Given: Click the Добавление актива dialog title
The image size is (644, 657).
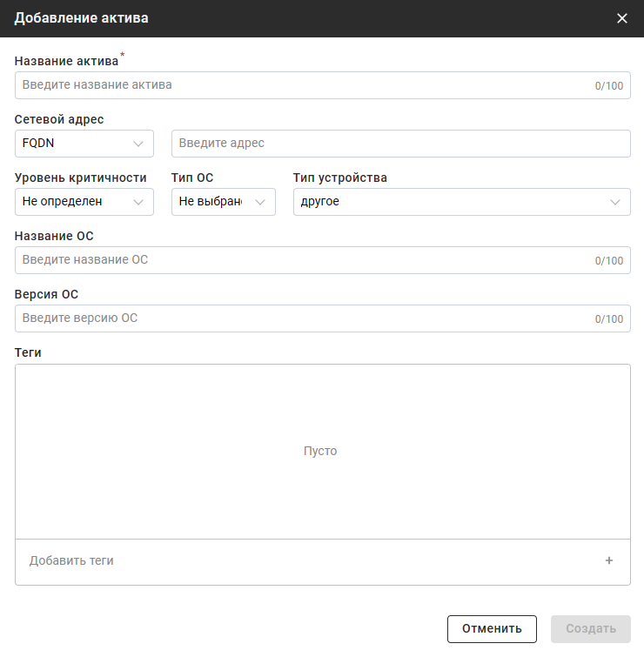Looking at the screenshot, I should click(81, 18).
